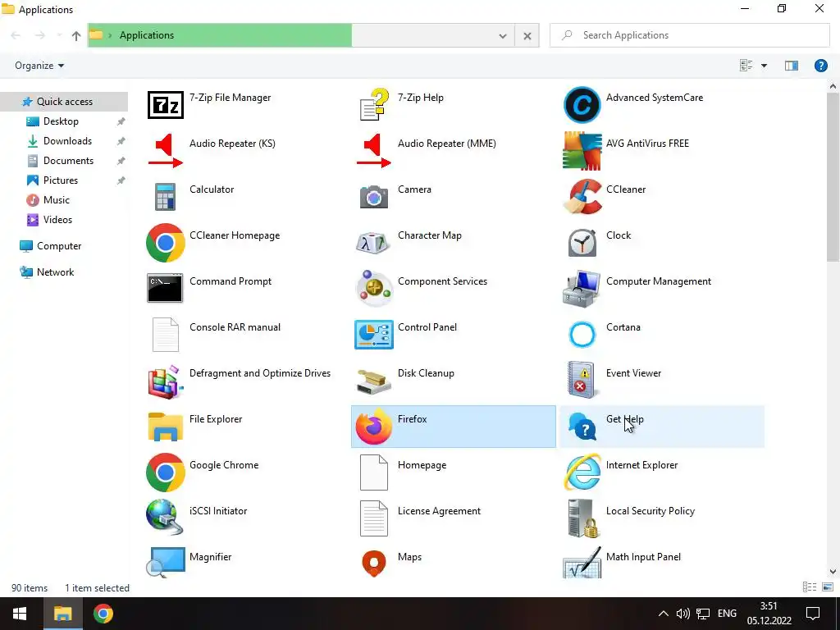Select the Cortana icon
840x630 pixels.
[x=582, y=335]
